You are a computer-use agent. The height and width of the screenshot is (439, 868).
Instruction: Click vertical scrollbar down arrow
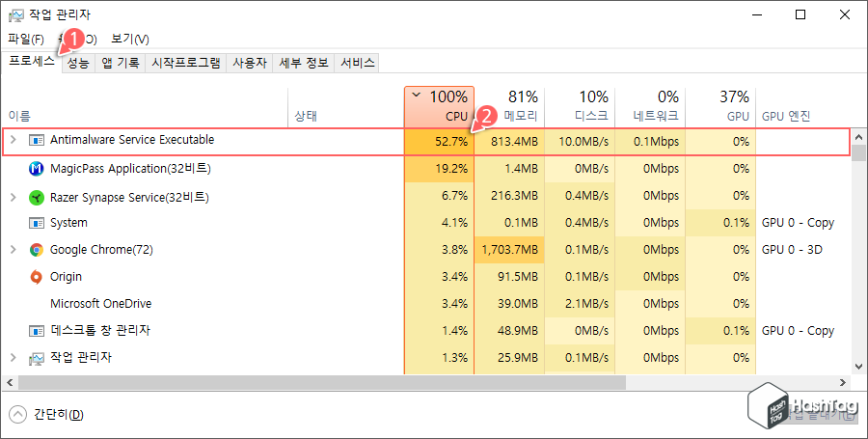point(858,366)
